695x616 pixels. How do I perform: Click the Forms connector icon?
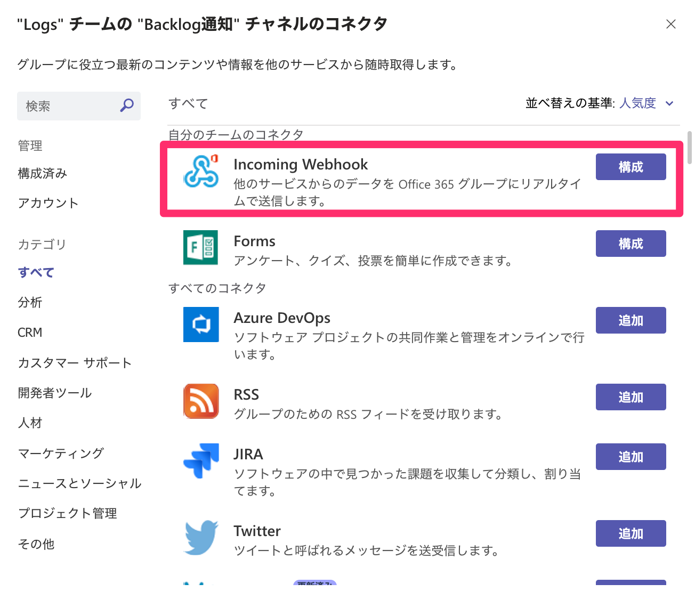tap(201, 248)
